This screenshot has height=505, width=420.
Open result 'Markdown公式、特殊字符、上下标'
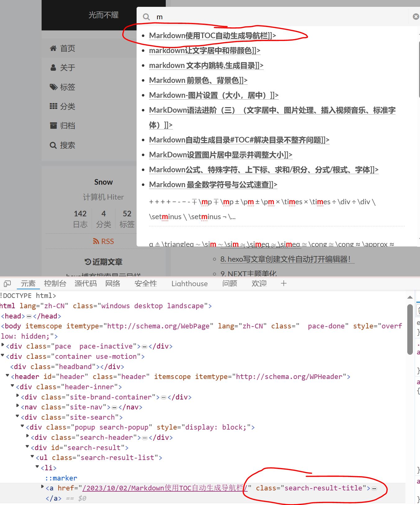coord(264,170)
